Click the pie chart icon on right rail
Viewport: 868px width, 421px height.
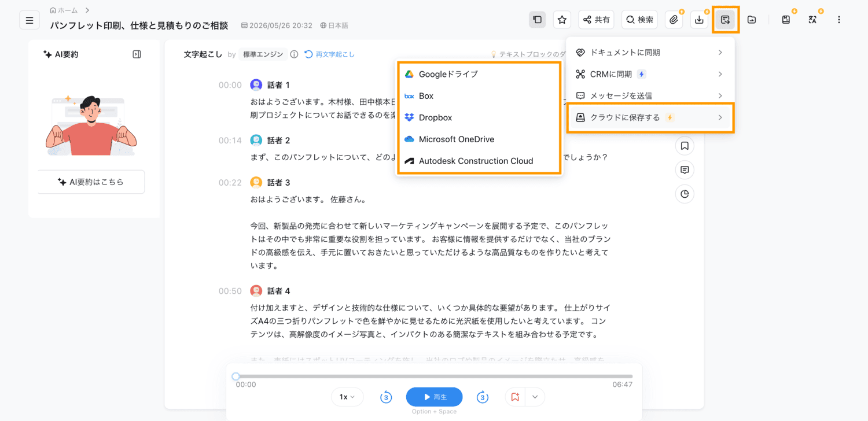click(685, 194)
